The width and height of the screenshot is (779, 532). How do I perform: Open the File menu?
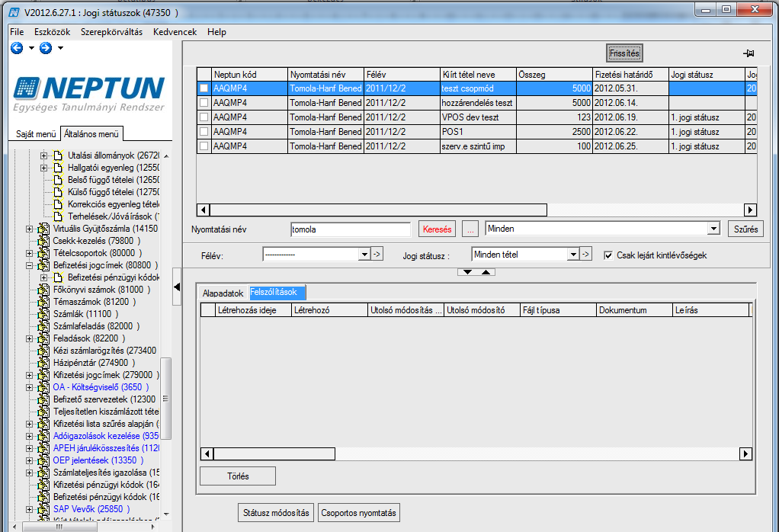(17, 32)
